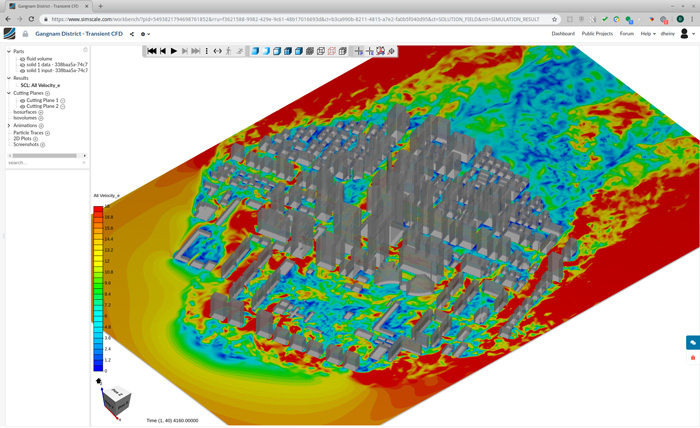Expand the Animations tree section
This screenshot has height=428, width=700.
point(9,126)
